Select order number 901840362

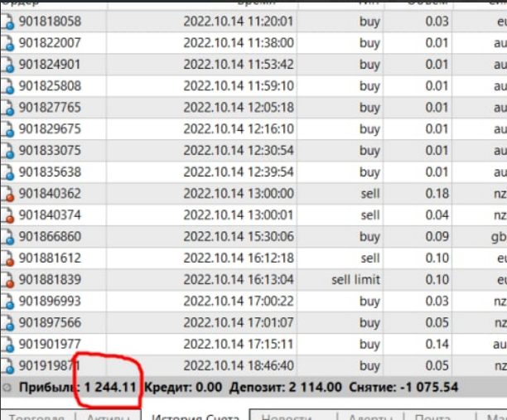point(50,193)
